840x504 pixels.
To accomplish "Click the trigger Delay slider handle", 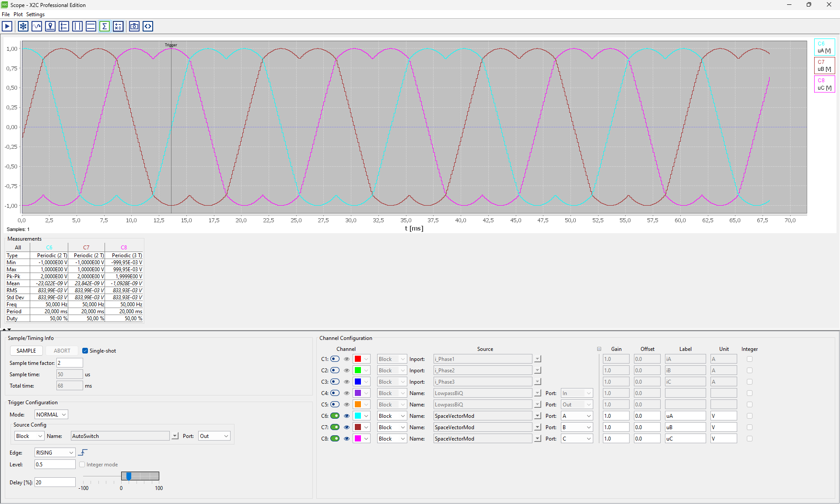I will pos(129,476).
